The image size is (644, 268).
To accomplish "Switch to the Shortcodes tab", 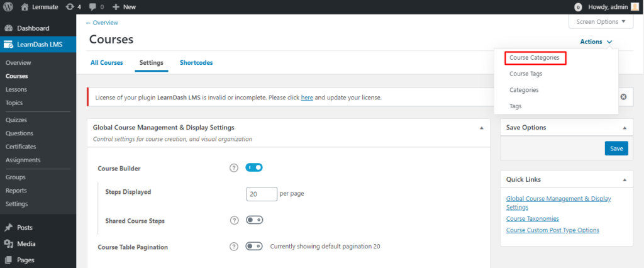I will click(196, 63).
